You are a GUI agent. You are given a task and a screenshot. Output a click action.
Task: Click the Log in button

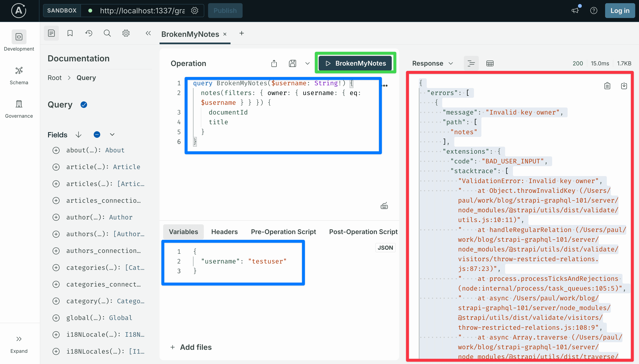click(620, 11)
